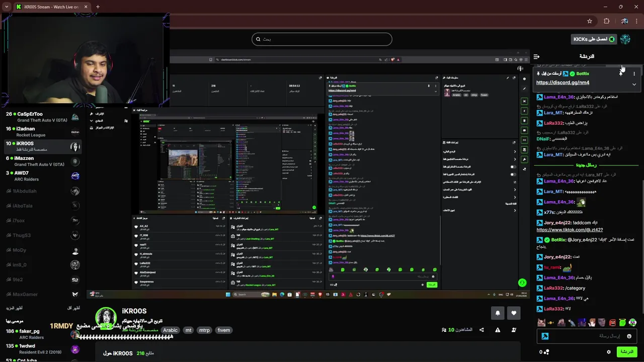The image size is (644, 362).
Task: Click the احصل على KICKs button
Action: pyautogui.click(x=594, y=39)
